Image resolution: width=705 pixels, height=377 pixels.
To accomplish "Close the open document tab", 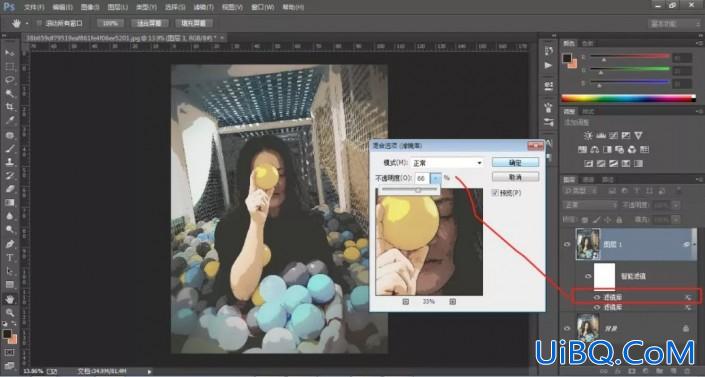I will (222, 38).
